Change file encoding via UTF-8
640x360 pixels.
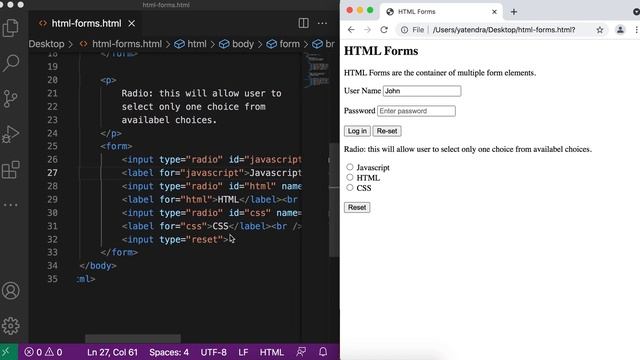213,352
